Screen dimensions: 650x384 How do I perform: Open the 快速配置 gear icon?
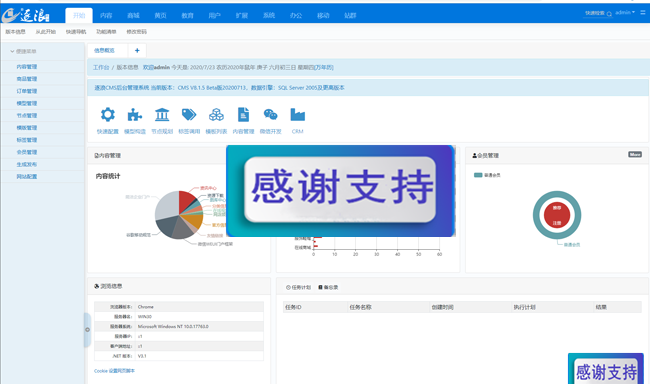point(108,114)
